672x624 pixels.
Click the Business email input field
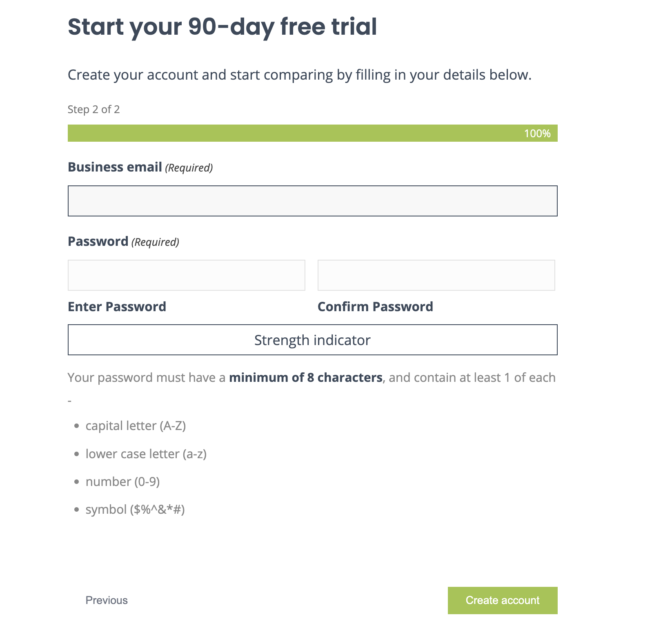point(312,201)
